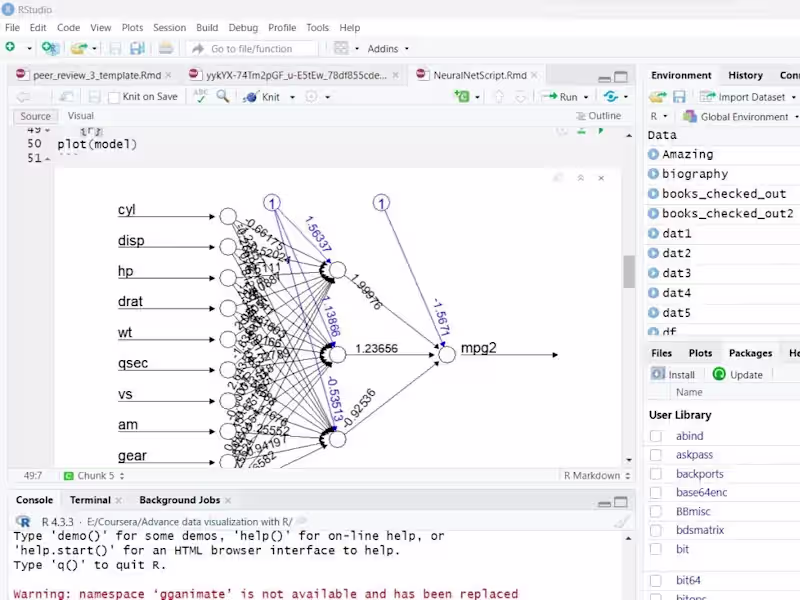
Task: View the biography data object icon
Action: (653, 173)
